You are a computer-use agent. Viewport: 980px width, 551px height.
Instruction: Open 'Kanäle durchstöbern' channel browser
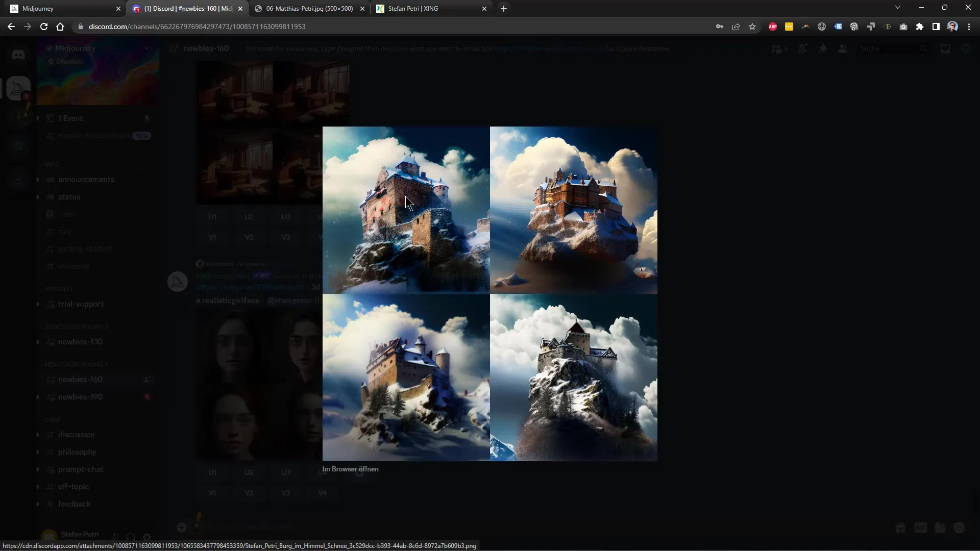coord(97,136)
